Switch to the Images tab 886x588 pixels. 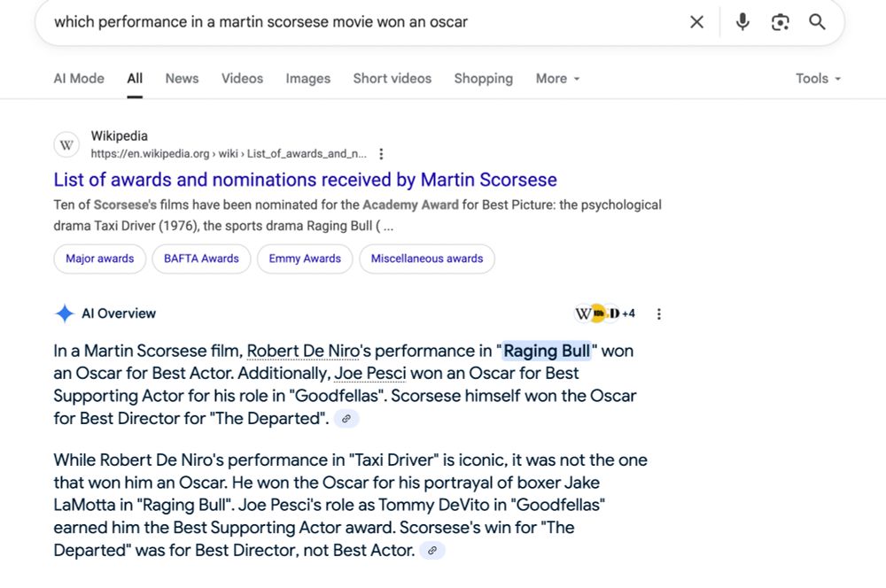point(307,78)
